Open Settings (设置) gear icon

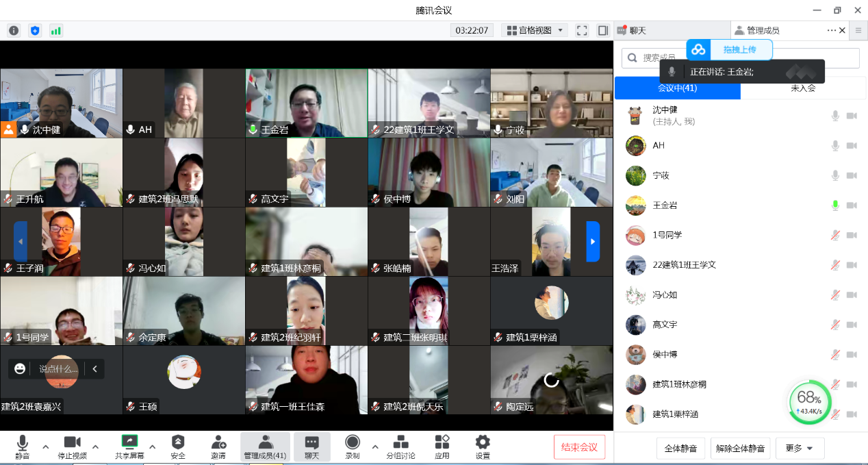pyautogui.click(x=483, y=442)
